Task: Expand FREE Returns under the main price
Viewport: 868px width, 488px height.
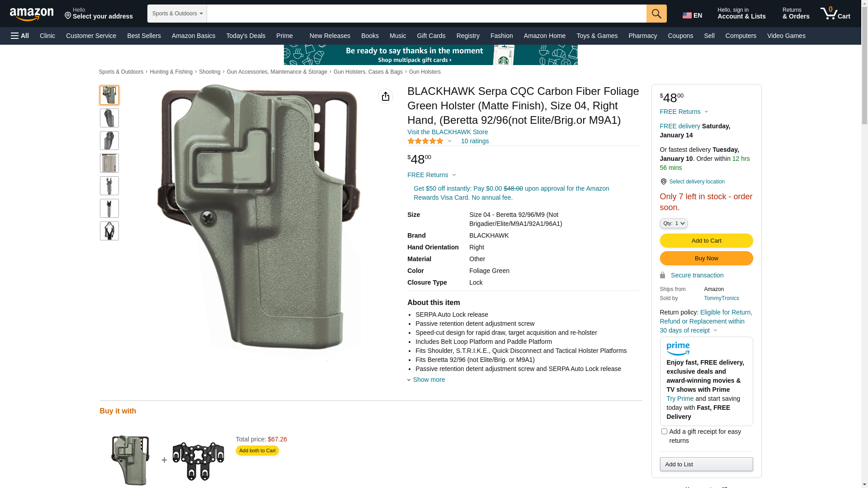Action: (432, 175)
